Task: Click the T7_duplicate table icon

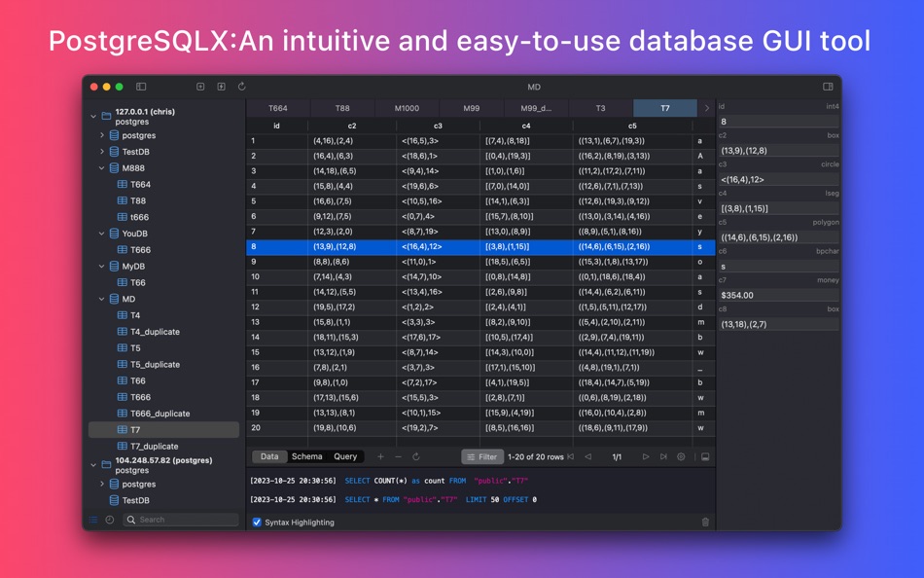Action: [123, 447]
